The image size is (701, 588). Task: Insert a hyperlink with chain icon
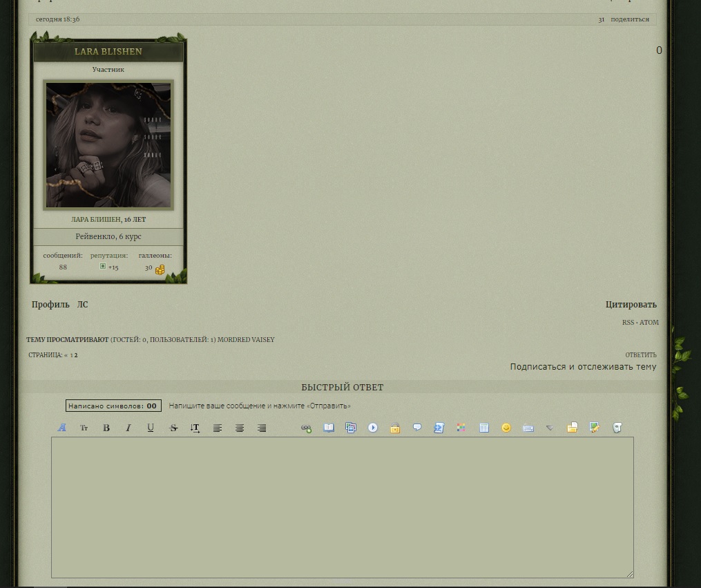tap(306, 428)
